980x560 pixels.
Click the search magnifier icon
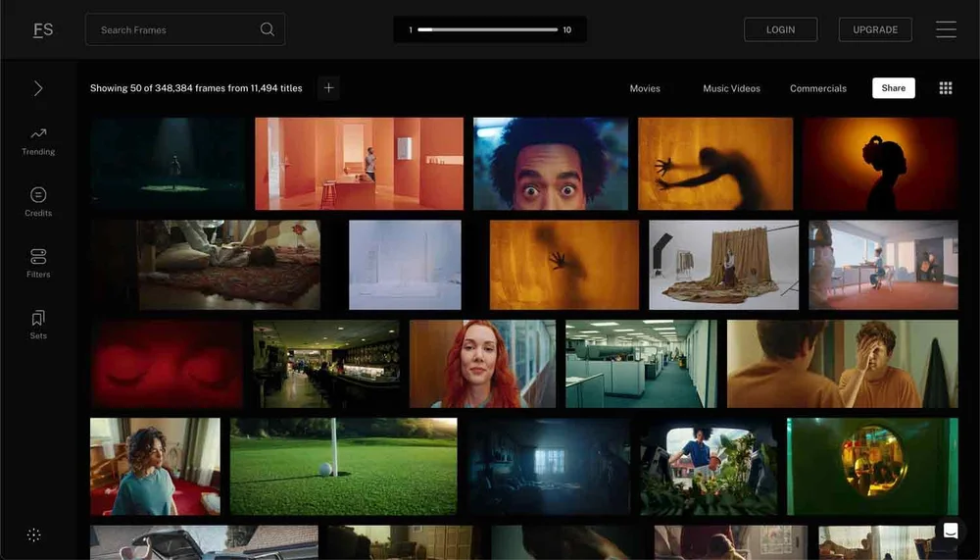click(267, 29)
